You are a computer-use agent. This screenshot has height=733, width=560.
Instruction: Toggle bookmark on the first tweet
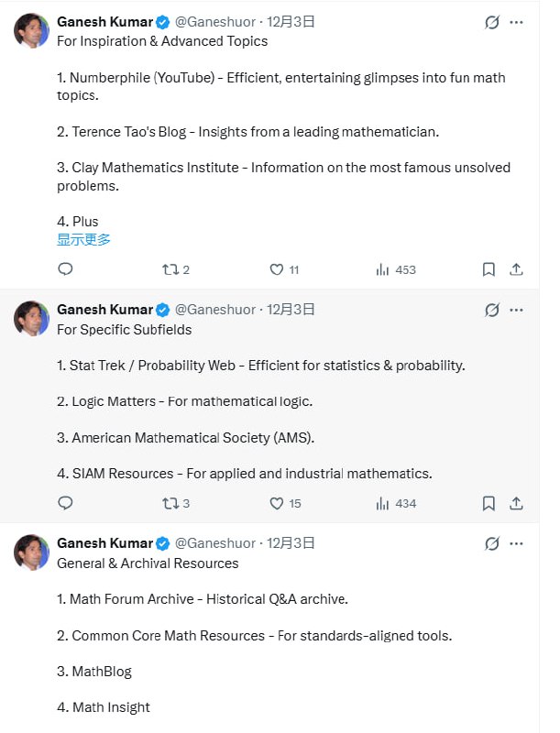point(489,269)
